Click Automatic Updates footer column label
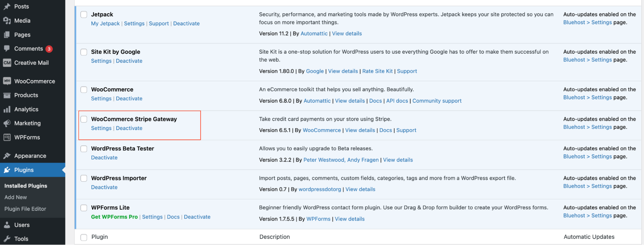The image size is (644, 245). 589,237
